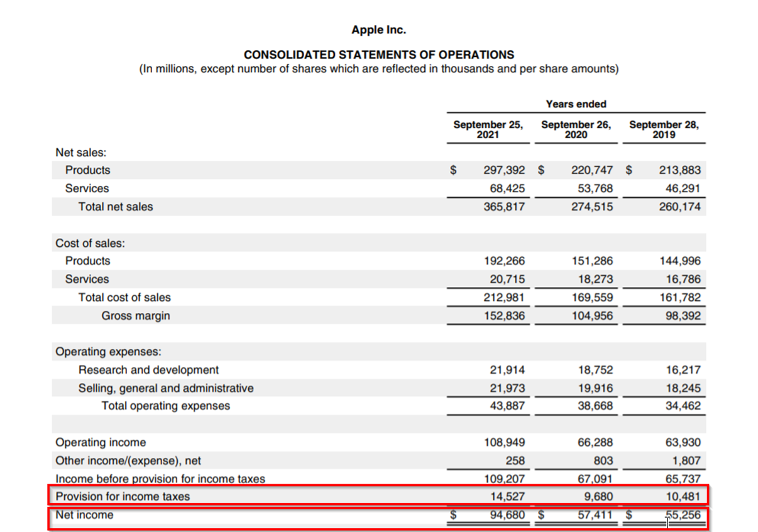758x532 pixels.
Task: Select the "CONSOLIDATED STATEMENTS OF OPERATIONS" heading
Action: click(x=379, y=55)
